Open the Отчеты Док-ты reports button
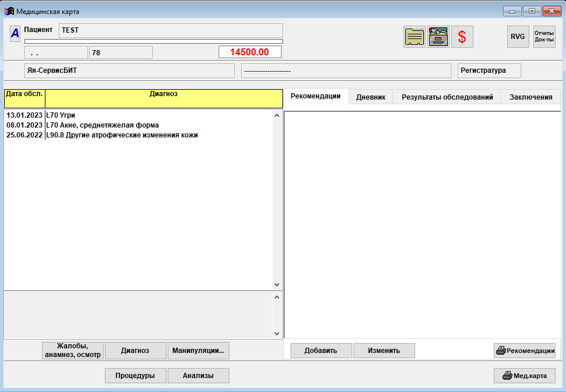 coord(544,37)
